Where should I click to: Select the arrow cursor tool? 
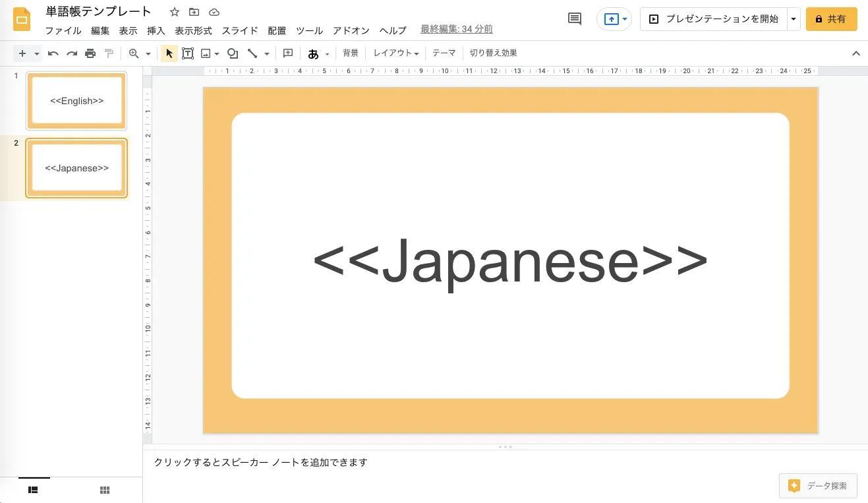[169, 53]
